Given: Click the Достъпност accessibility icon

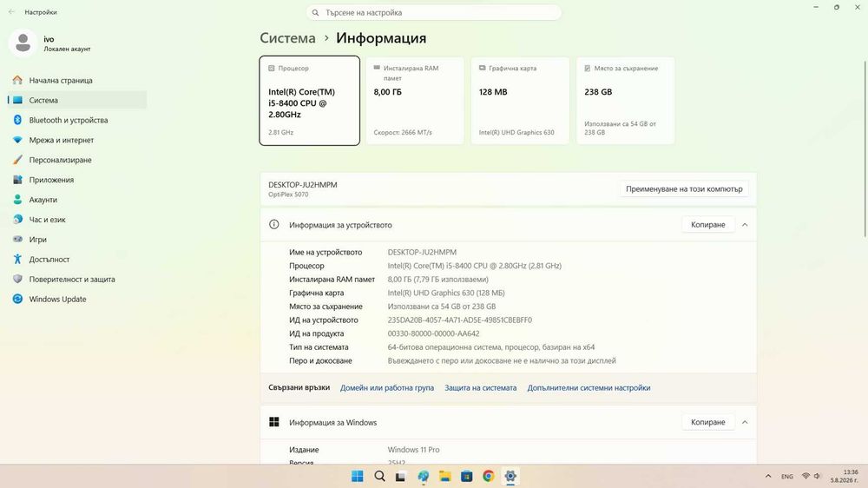Looking at the screenshot, I should point(17,260).
